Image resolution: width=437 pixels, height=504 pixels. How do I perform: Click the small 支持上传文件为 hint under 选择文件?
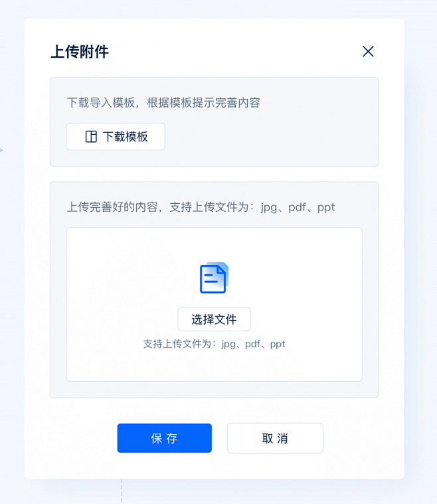[214, 344]
